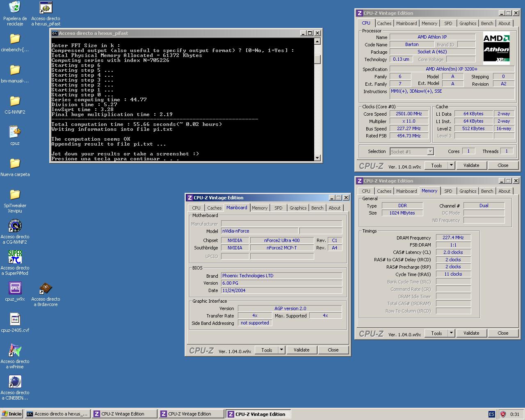This screenshot has height=420, width=525.
Task: Open Graphics tab in Memory window
Action: pos(468,191)
